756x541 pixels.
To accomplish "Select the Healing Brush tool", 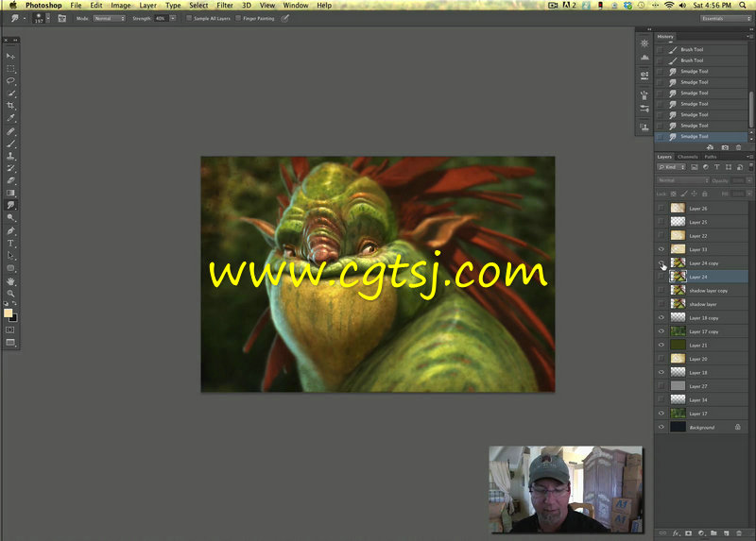I will coord(10,131).
